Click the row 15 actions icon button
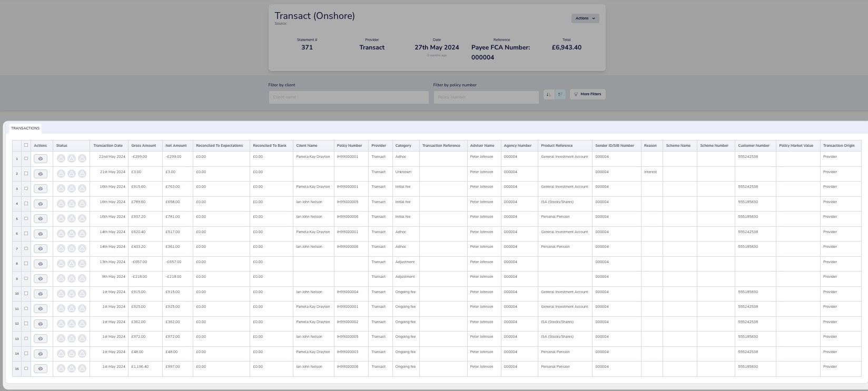The image size is (868, 391). tap(41, 368)
